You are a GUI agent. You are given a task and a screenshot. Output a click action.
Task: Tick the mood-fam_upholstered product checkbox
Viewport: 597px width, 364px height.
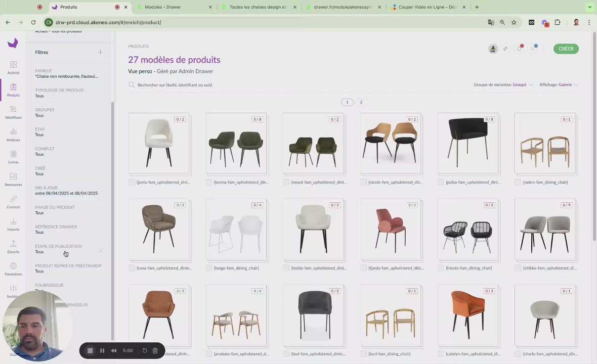click(286, 183)
